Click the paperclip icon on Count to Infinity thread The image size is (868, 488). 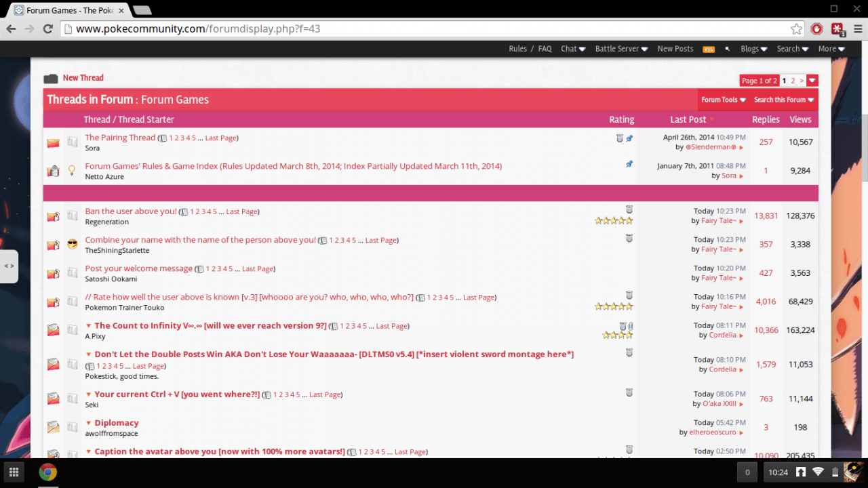[631, 327]
